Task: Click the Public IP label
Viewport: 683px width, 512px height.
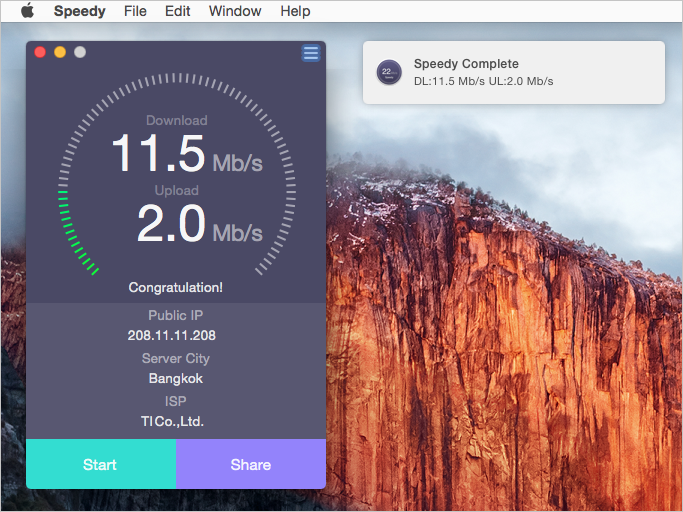Action: point(176,315)
